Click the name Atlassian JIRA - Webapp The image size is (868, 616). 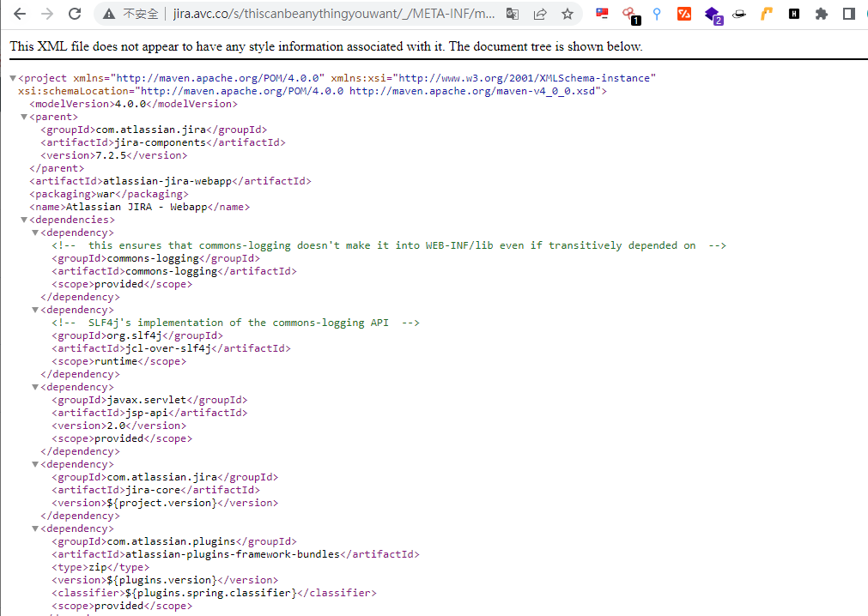(137, 207)
